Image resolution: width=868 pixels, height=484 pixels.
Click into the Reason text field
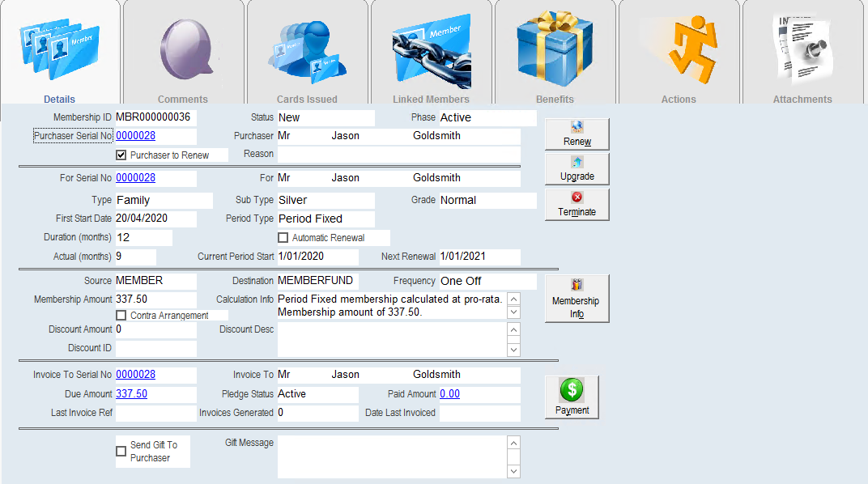tap(398, 155)
